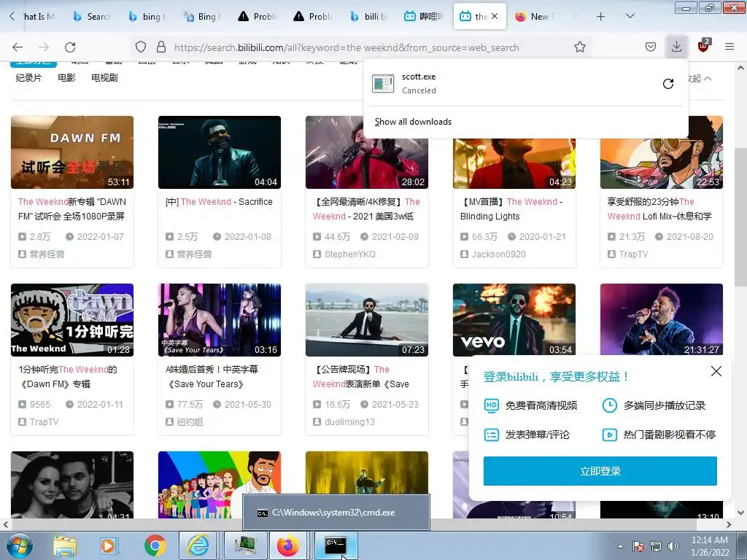The image size is (747, 560).
Task: Click the browser Forward arrow button
Action: (44, 47)
